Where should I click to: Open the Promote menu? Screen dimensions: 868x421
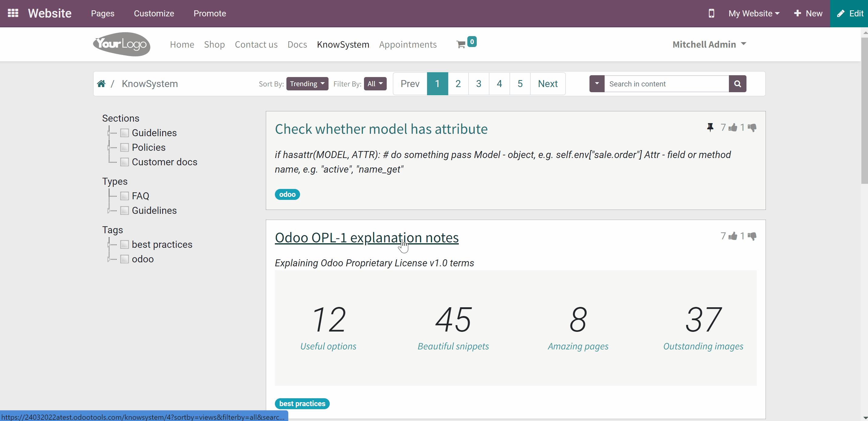[x=210, y=13]
